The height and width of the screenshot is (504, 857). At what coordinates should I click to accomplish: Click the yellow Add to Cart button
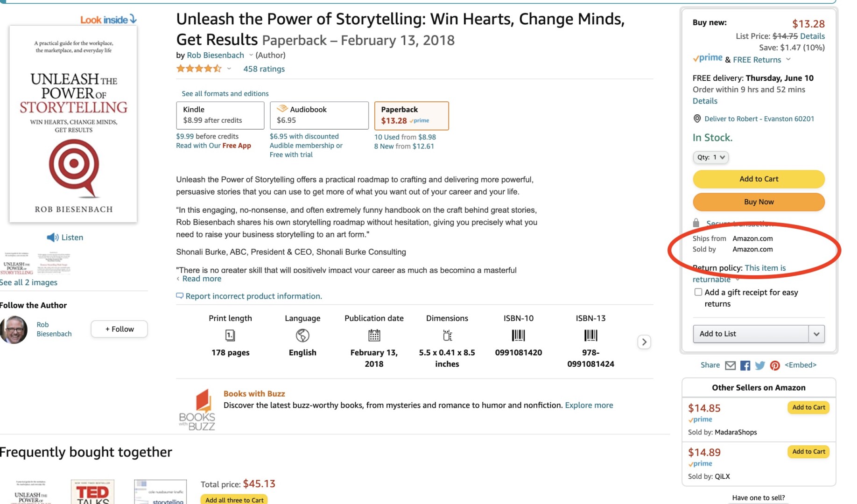coord(759,179)
